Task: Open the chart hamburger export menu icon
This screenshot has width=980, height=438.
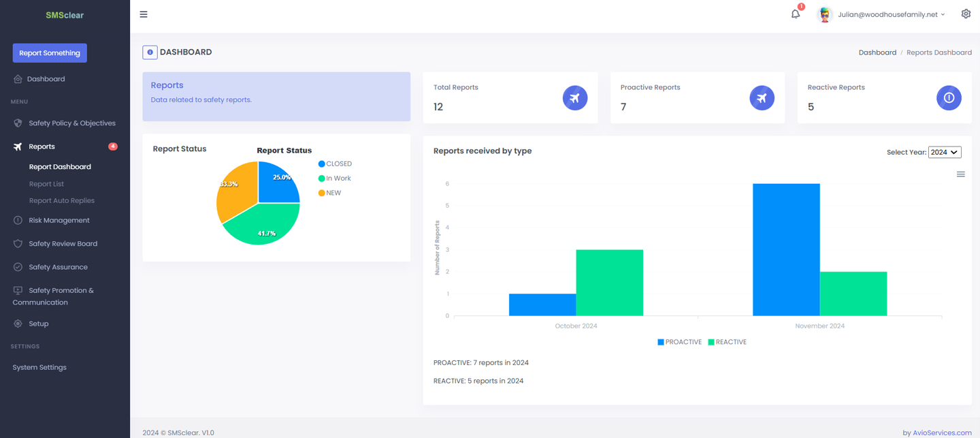Action: (x=960, y=174)
